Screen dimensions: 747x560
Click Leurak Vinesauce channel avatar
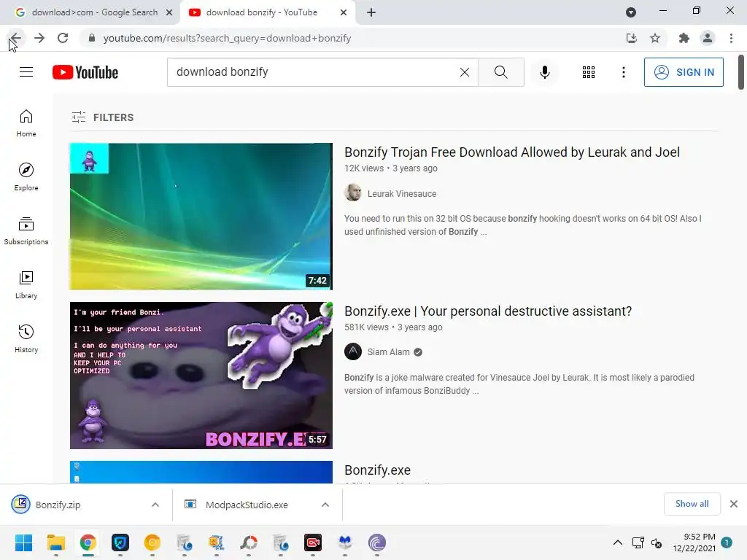click(353, 192)
